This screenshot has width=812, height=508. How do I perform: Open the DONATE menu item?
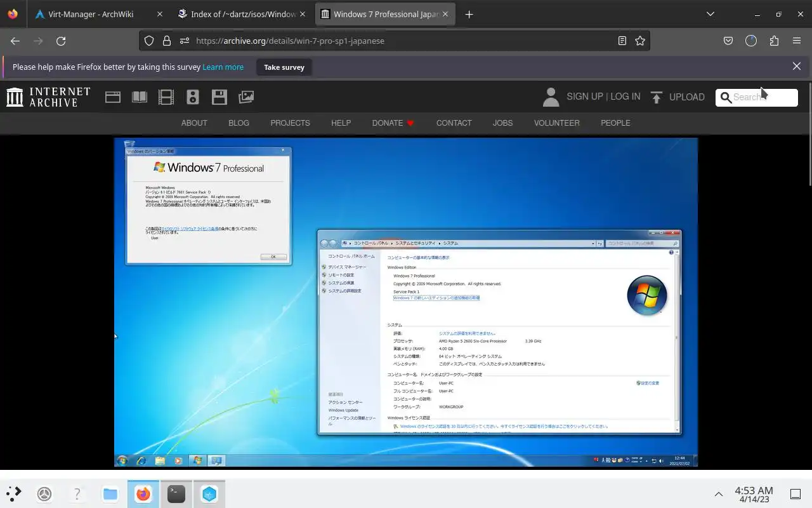[x=393, y=123]
